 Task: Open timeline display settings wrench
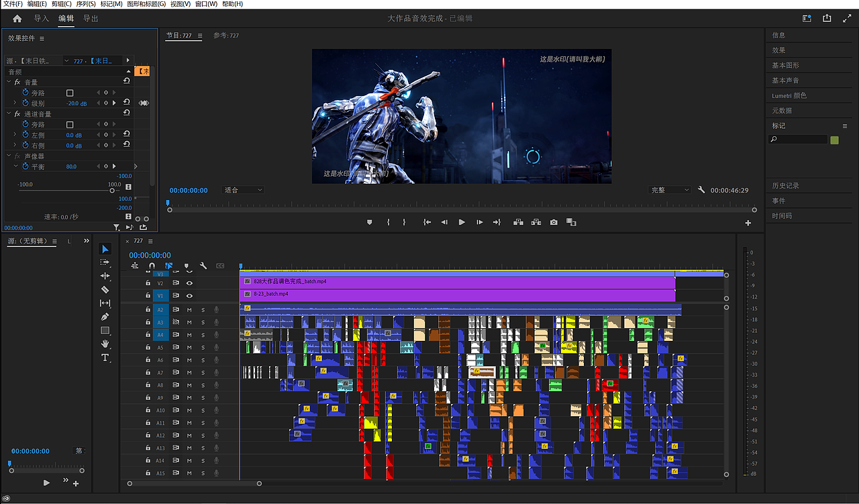pyautogui.click(x=203, y=266)
